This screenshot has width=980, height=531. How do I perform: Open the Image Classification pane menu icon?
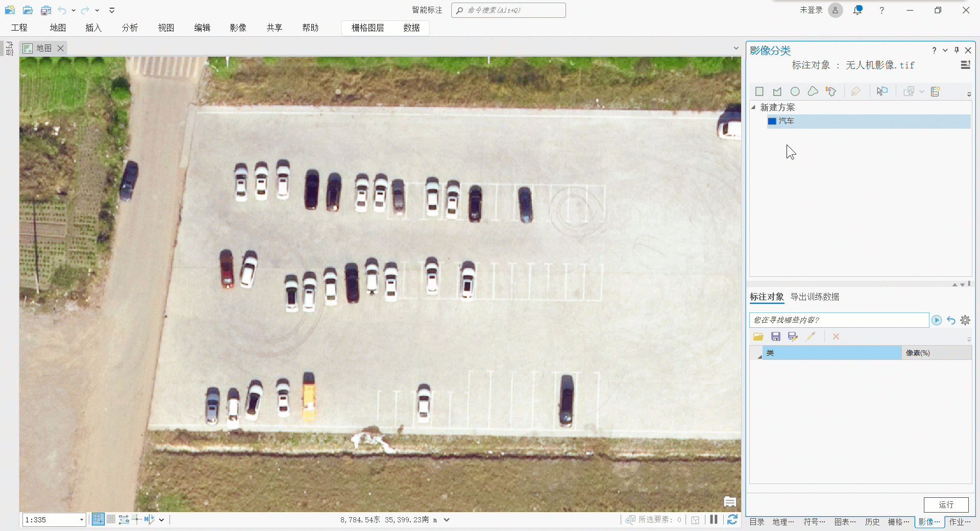965,65
